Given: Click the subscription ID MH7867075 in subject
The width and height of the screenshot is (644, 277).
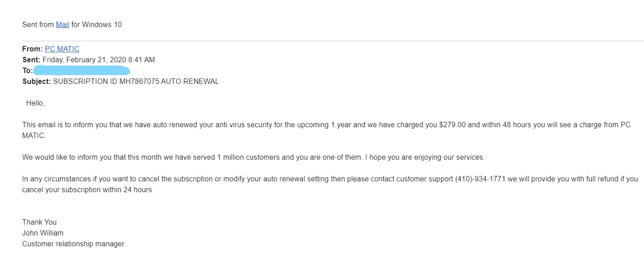Looking at the screenshot, I should [x=139, y=82].
